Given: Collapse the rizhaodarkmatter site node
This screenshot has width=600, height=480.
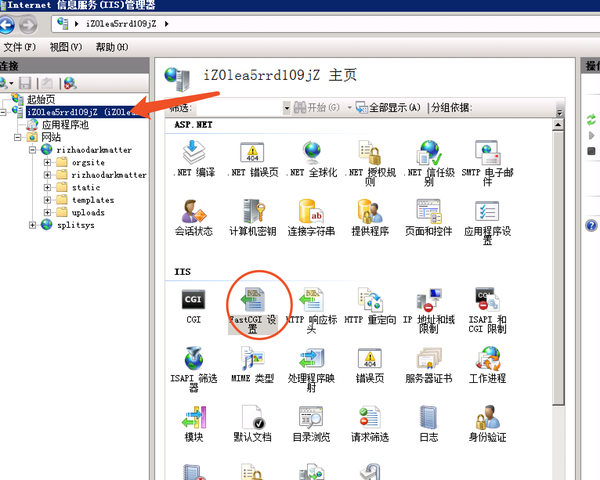Looking at the screenshot, I should (33, 150).
